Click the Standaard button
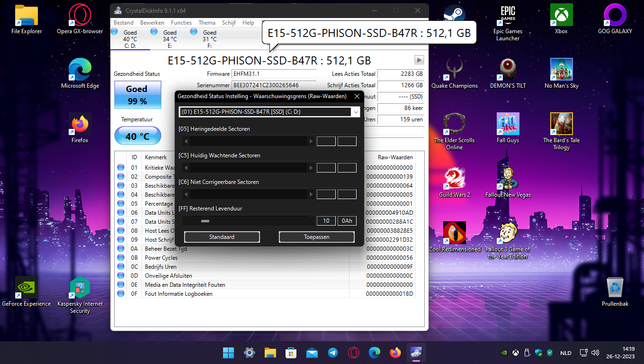This screenshot has width=644, height=364. click(x=222, y=237)
